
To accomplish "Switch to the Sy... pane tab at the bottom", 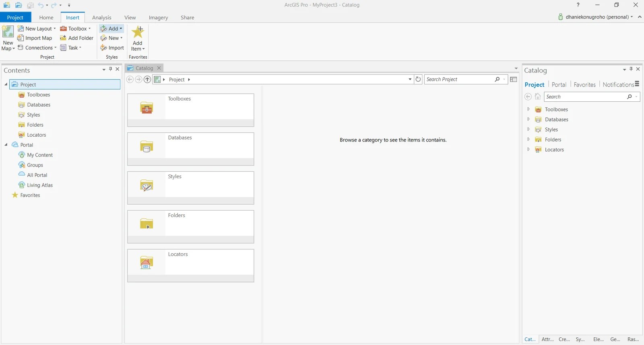I will coord(580,339).
